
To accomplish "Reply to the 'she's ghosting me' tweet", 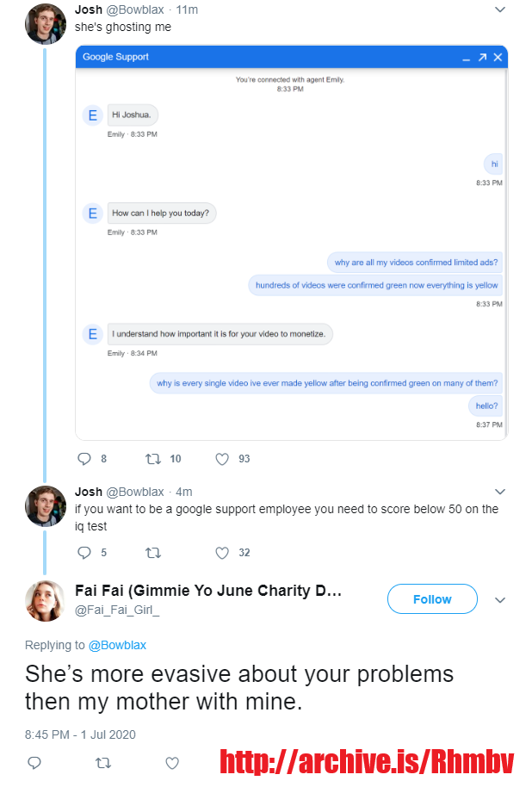I will pyautogui.click(x=84, y=459).
